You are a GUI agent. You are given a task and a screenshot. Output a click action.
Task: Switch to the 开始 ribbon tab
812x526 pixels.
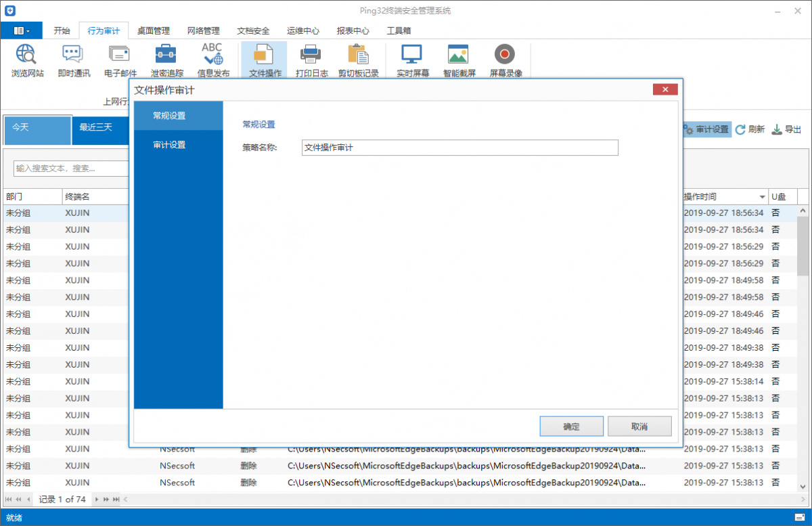point(62,30)
